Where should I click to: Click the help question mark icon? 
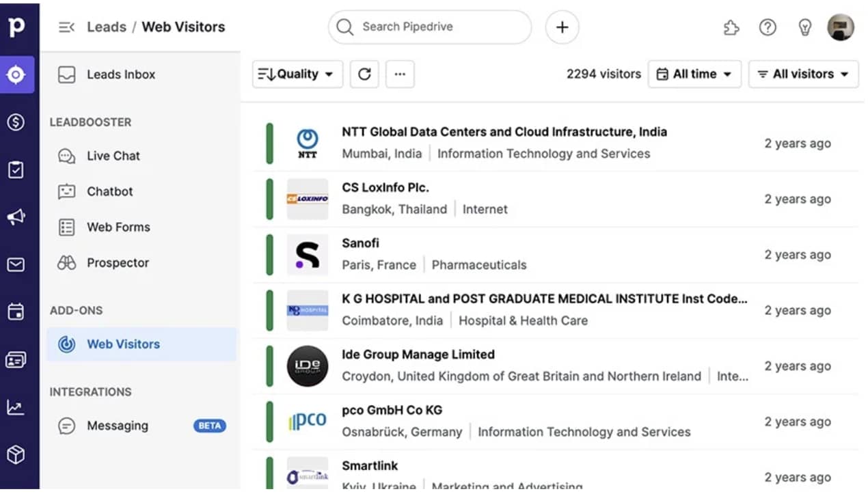pos(768,27)
